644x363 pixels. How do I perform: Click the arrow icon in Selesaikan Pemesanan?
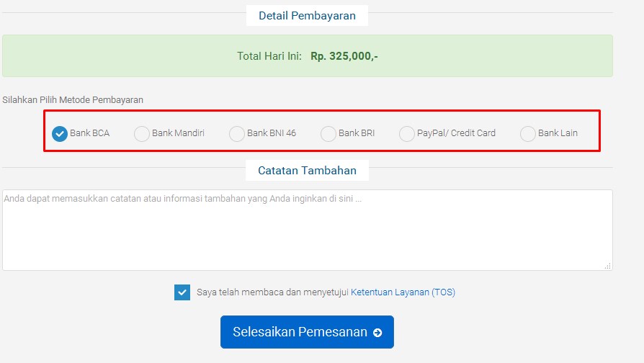(x=377, y=333)
